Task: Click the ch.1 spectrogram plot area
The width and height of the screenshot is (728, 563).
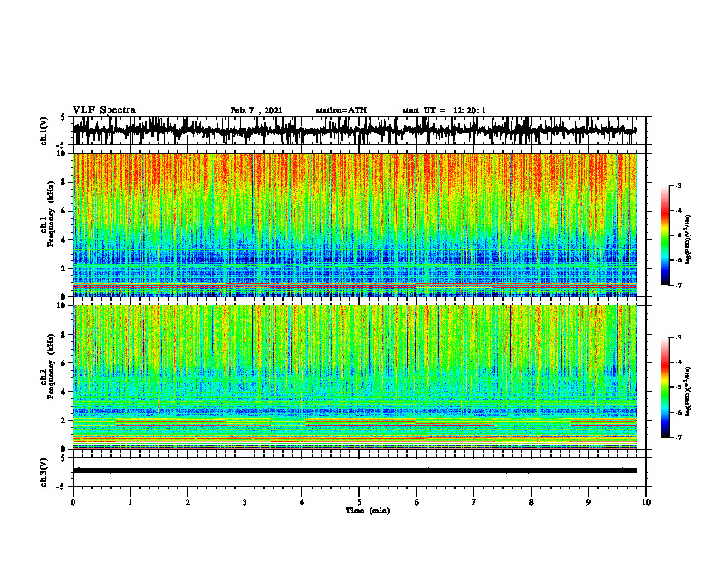Action: pyautogui.click(x=354, y=224)
